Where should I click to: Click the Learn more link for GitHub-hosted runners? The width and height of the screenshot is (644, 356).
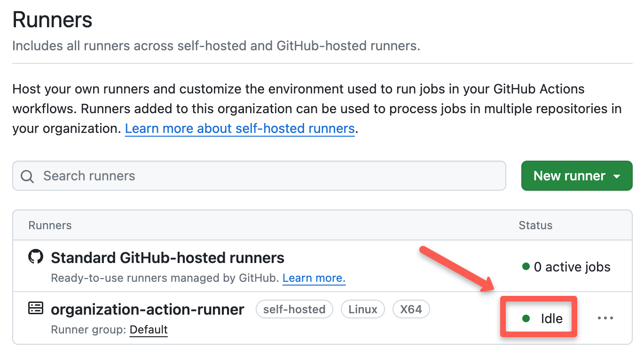pyautogui.click(x=314, y=278)
